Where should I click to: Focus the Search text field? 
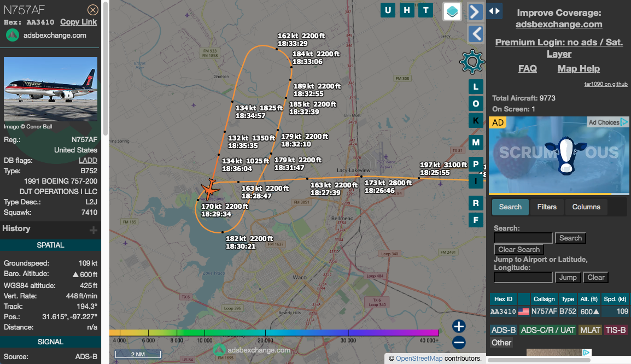click(x=523, y=238)
